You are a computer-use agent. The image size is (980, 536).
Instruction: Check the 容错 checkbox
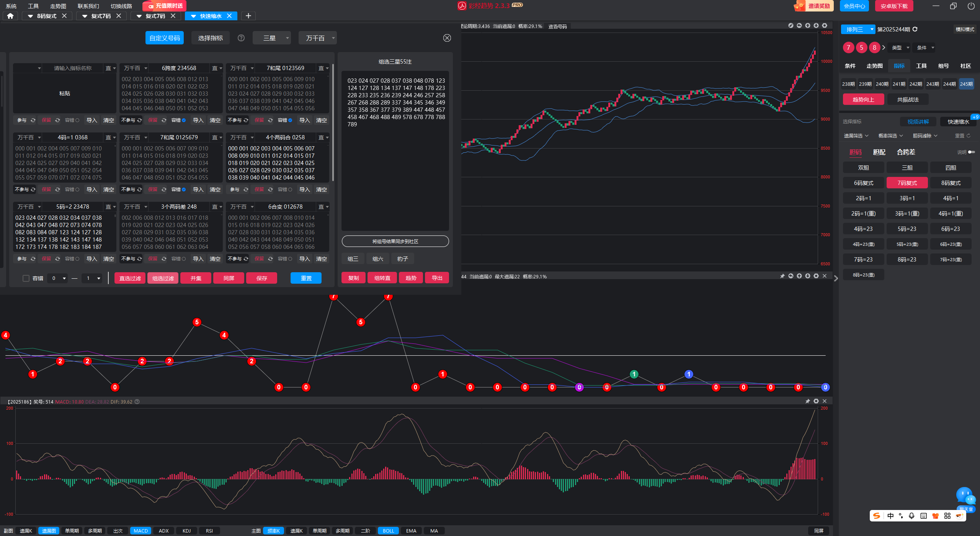pos(26,278)
